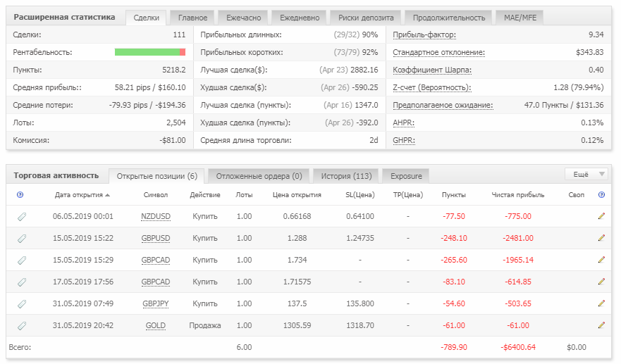Click the paperclip icon in the NZDUSD row
This screenshot has height=364, width=621.
[x=22, y=216]
